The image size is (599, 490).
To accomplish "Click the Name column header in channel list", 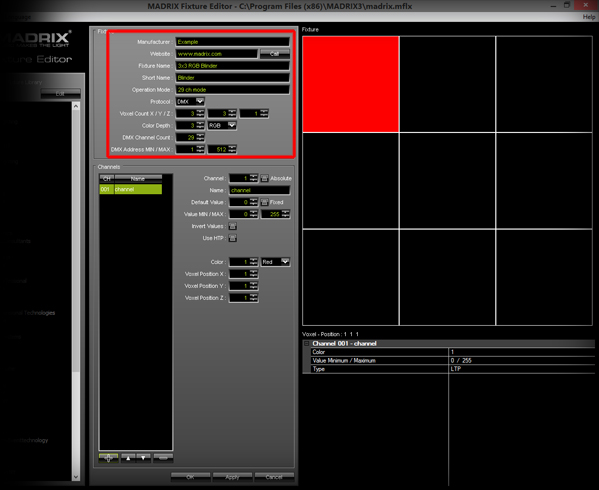I will click(138, 178).
